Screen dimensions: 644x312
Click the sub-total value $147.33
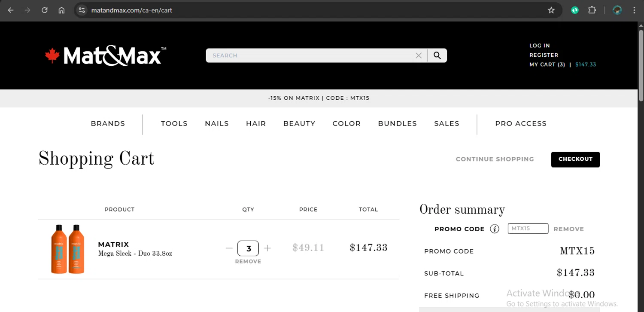(576, 273)
